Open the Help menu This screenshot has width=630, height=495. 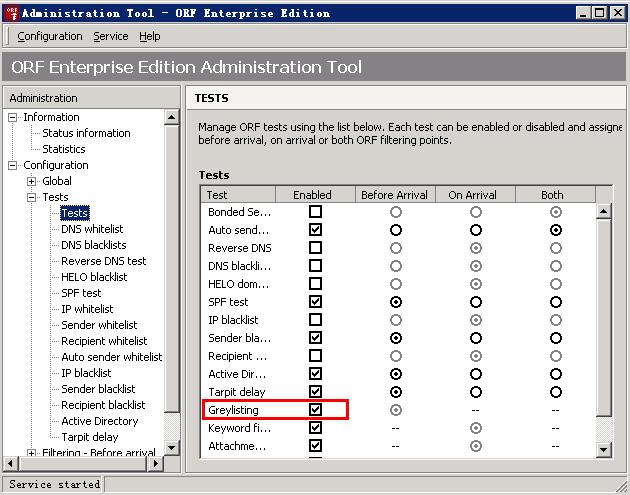click(150, 36)
